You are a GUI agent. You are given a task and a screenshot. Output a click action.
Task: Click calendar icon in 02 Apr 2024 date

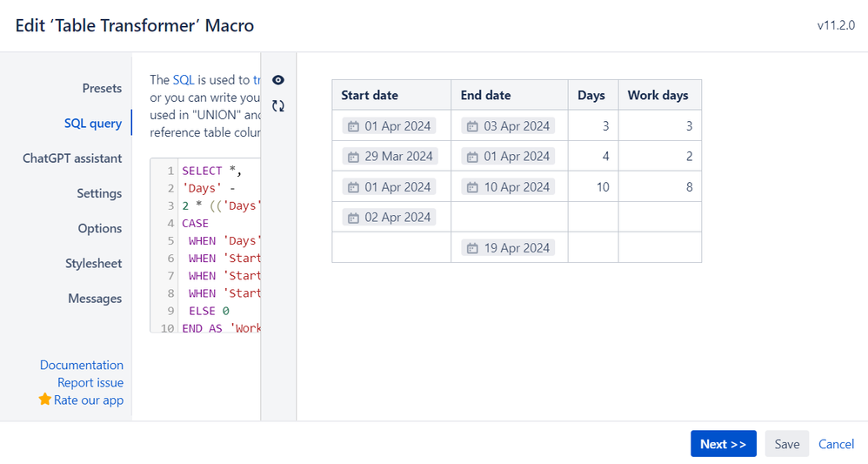tap(353, 218)
